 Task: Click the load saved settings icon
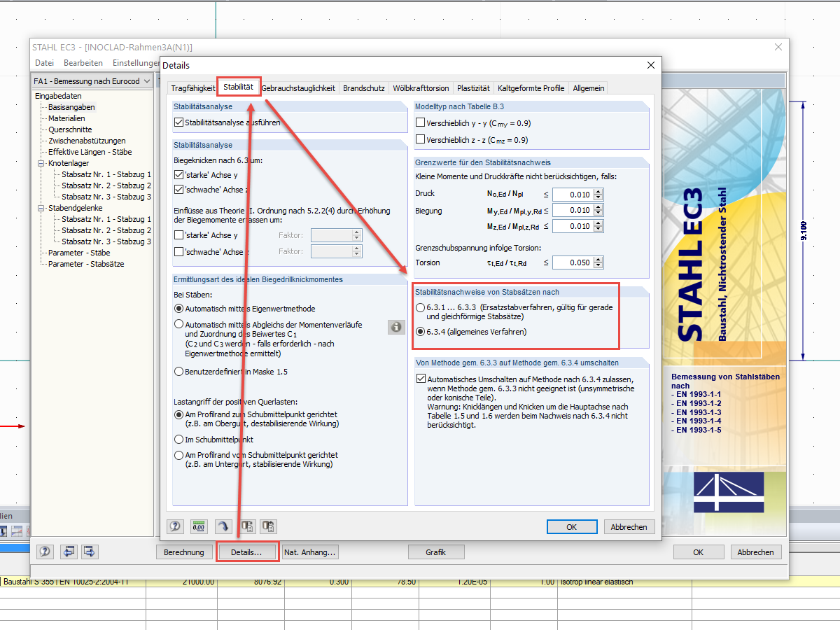click(x=247, y=526)
